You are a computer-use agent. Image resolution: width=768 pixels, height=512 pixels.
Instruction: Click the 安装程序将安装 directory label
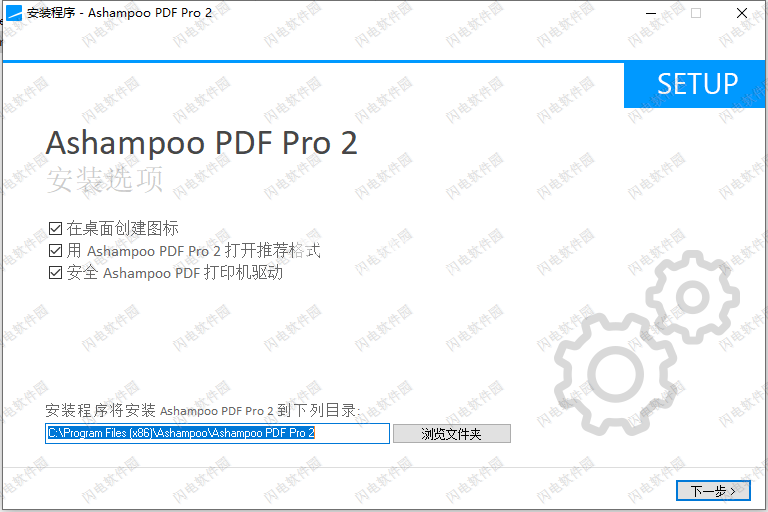point(203,410)
